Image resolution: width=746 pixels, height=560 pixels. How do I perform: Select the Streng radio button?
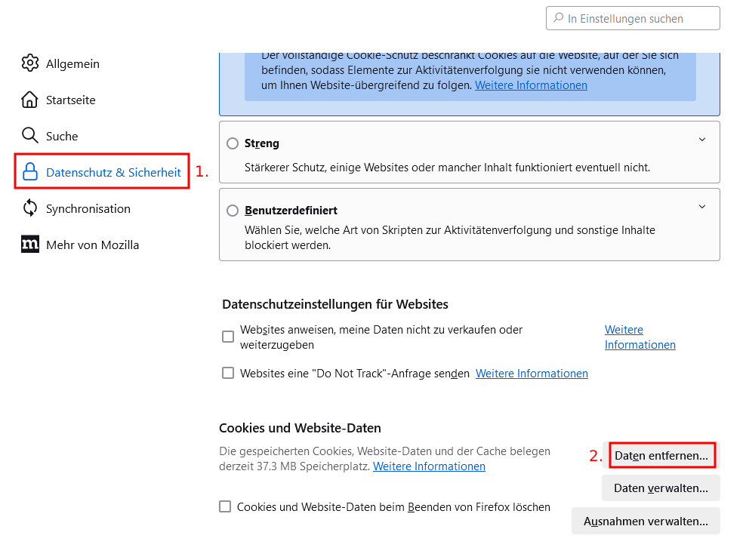coord(232,143)
